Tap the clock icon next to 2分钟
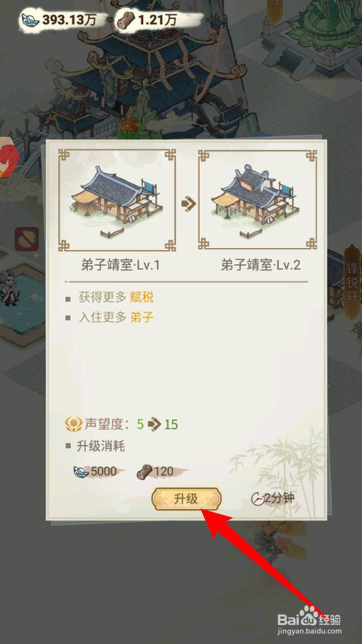 point(257,499)
